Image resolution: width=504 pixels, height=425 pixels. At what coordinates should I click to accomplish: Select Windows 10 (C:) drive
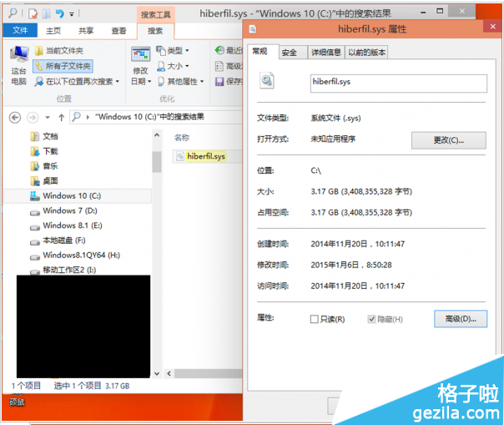pyautogui.click(x=78, y=196)
